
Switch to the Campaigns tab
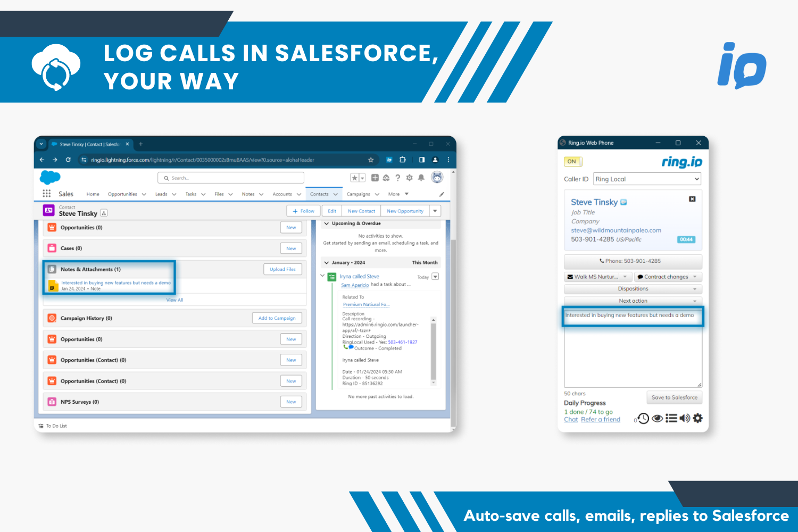tap(358, 194)
